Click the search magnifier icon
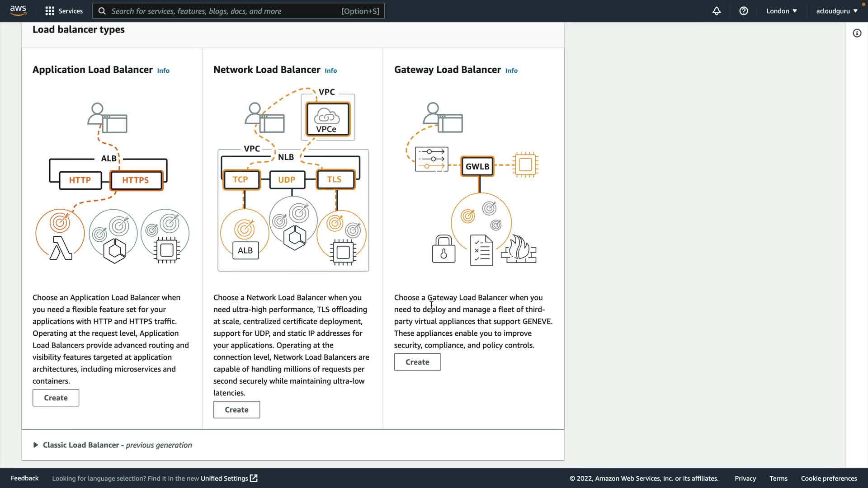868x488 pixels. point(102,11)
